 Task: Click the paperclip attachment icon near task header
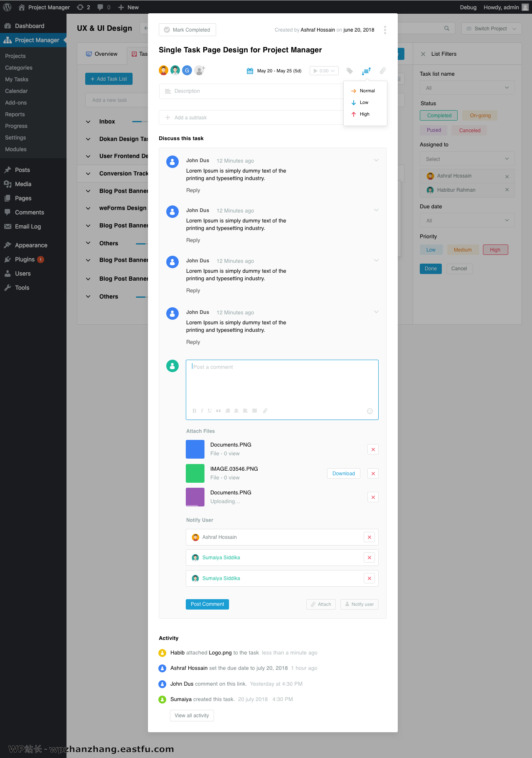[x=383, y=71]
